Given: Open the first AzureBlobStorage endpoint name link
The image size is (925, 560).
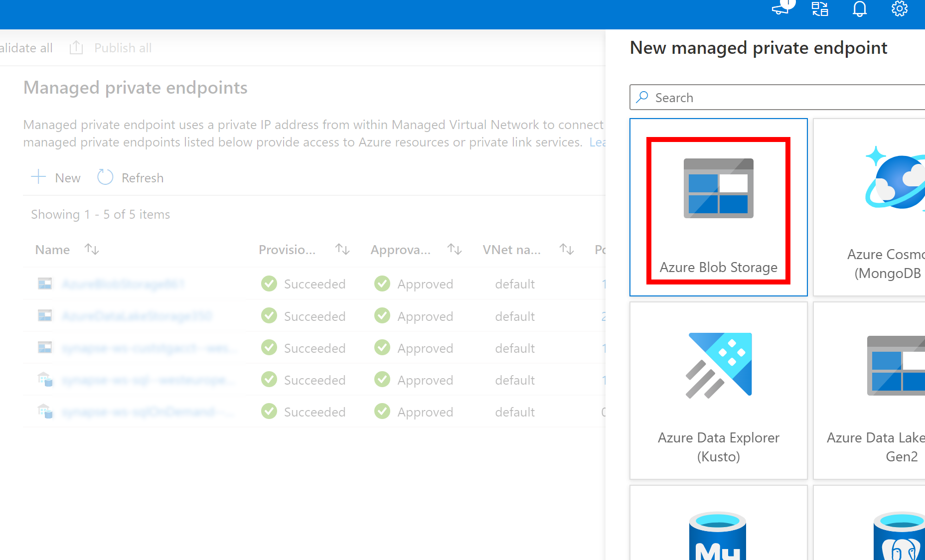Looking at the screenshot, I should click(x=123, y=283).
